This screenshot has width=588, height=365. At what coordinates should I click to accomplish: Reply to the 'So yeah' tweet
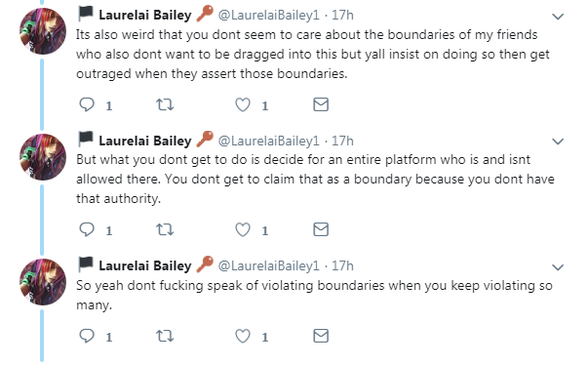[x=87, y=336]
